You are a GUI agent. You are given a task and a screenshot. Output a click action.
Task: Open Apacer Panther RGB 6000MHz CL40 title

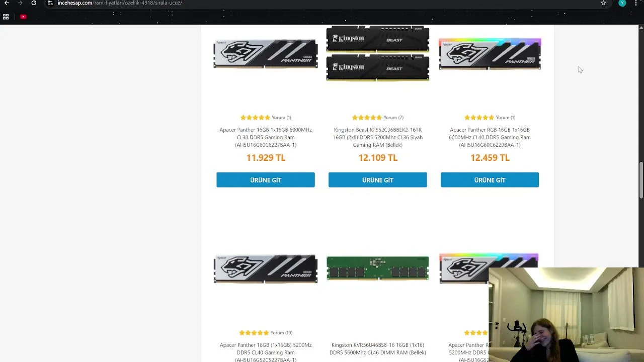(x=490, y=137)
